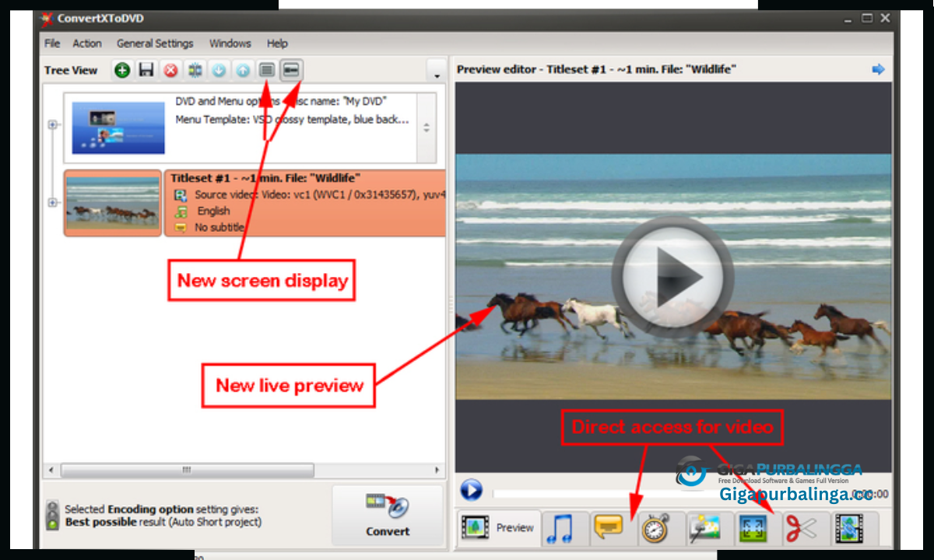Open the File menu

[52, 44]
